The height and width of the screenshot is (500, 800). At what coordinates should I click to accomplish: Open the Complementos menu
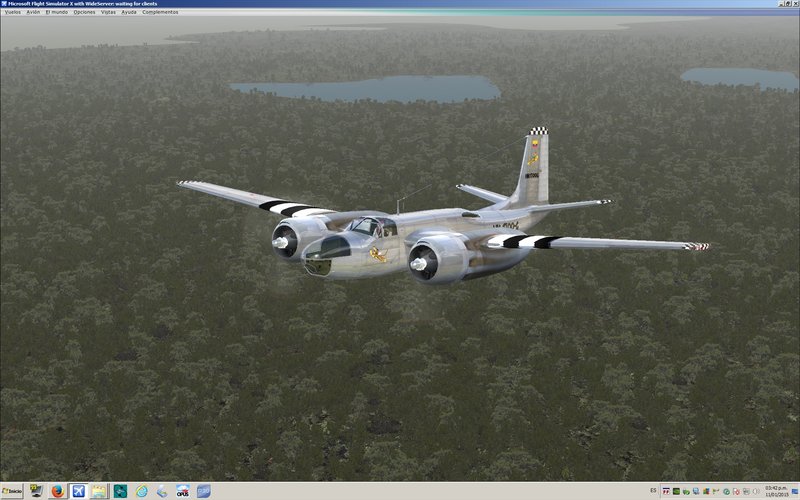pos(160,12)
